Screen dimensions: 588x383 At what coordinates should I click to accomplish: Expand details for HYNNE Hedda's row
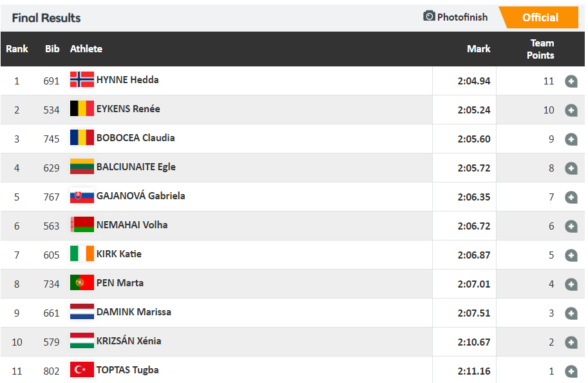tap(571, 81)
